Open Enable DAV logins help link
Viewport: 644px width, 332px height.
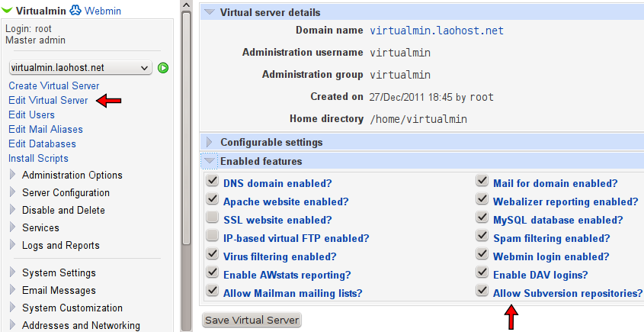coord(540,276)
